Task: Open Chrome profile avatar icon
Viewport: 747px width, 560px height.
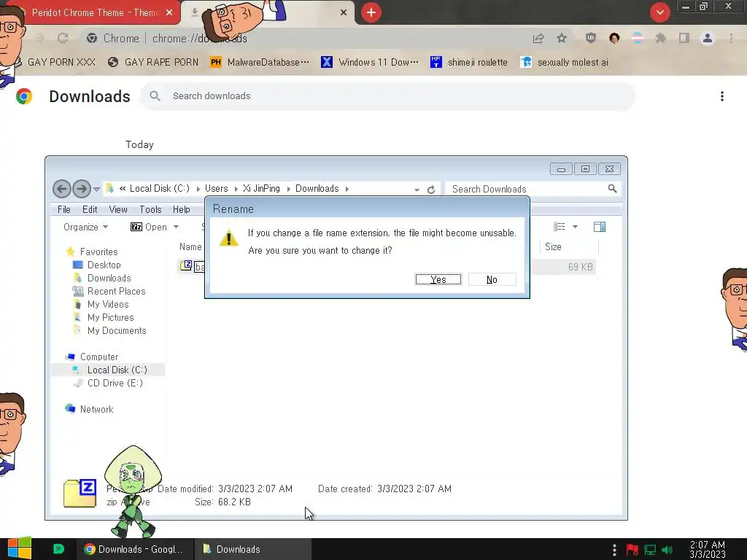Action: [x=708, y=38]
